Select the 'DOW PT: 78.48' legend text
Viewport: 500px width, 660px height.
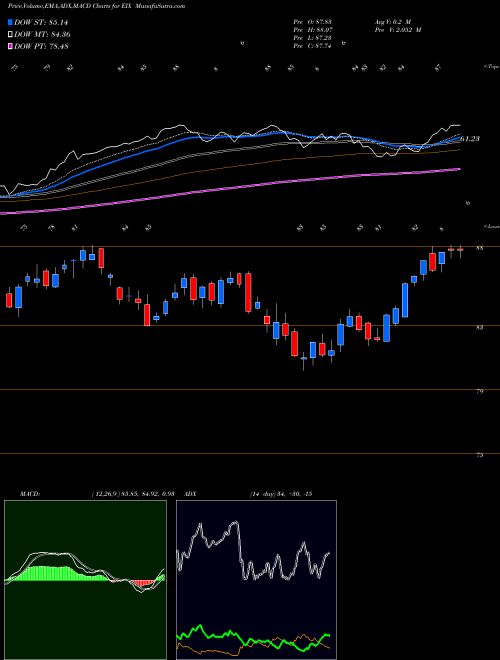42,46
